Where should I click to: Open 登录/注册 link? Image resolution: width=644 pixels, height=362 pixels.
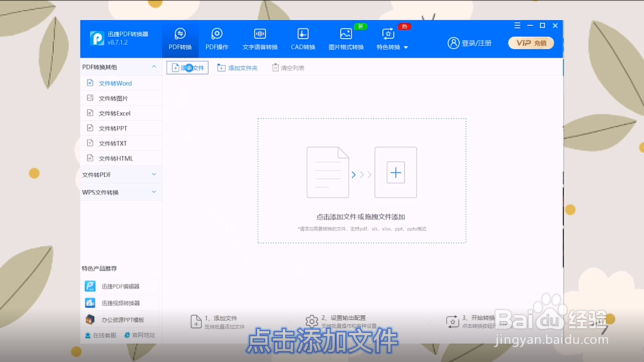[x=476, y=43]
